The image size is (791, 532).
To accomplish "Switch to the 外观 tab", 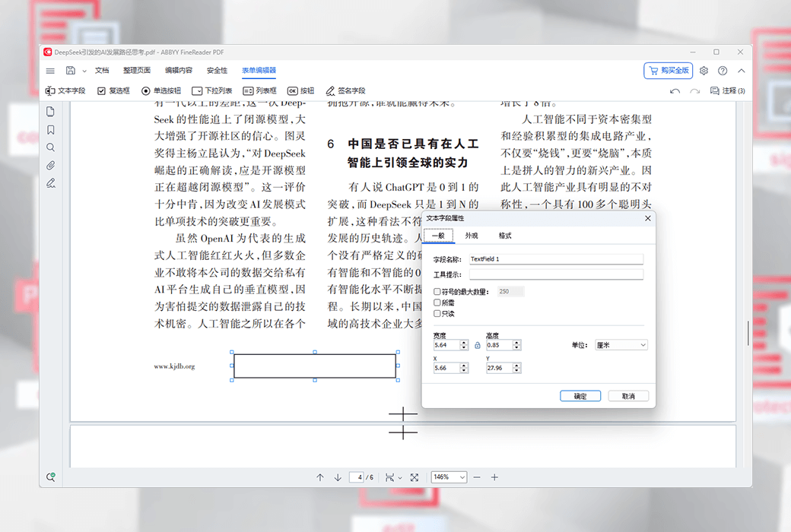I will point(472,236).
